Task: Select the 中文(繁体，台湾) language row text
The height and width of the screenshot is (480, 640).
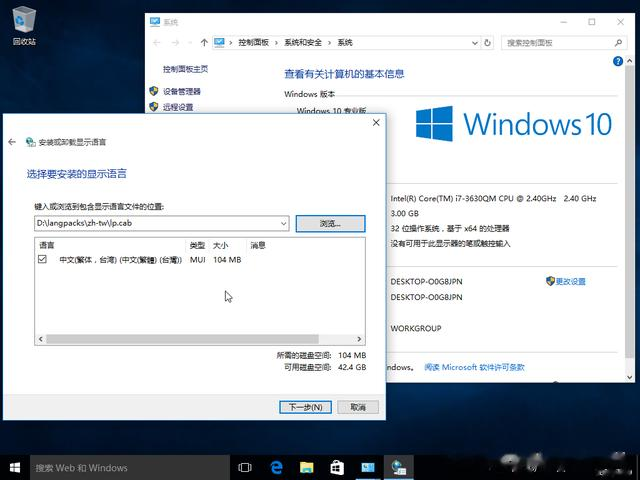Action: (120, 260)
